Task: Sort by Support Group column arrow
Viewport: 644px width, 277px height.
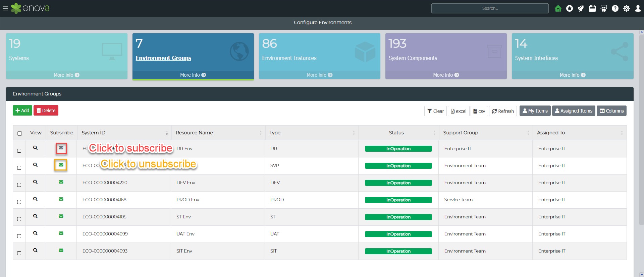Action: click(528, 133)
